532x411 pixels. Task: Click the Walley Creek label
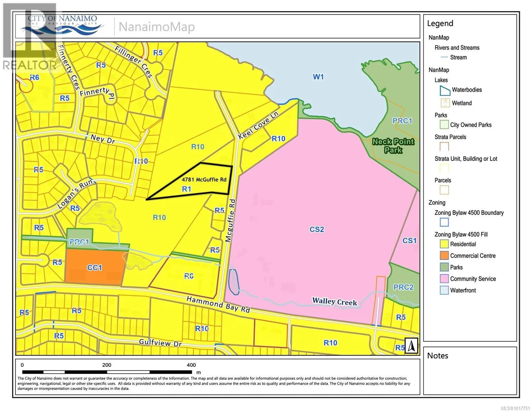[x=334, y=302]
